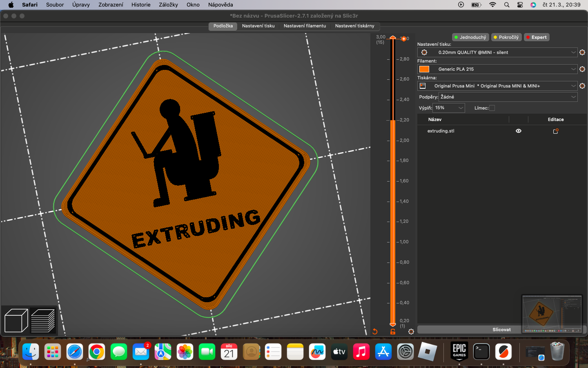The image size is (588, 368).
Task: Select Jednoduchý mode
Action: 470,37
